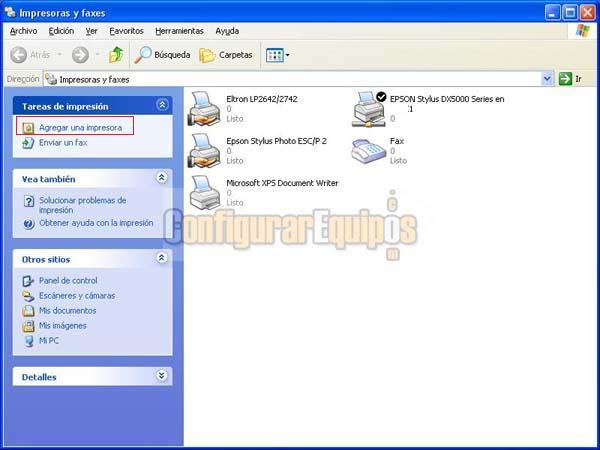Image resolution: width=600 pixels, height=450 pixels.
Task: Open the Forward button history dropdown arrow
Action: (x=98, y=55)
